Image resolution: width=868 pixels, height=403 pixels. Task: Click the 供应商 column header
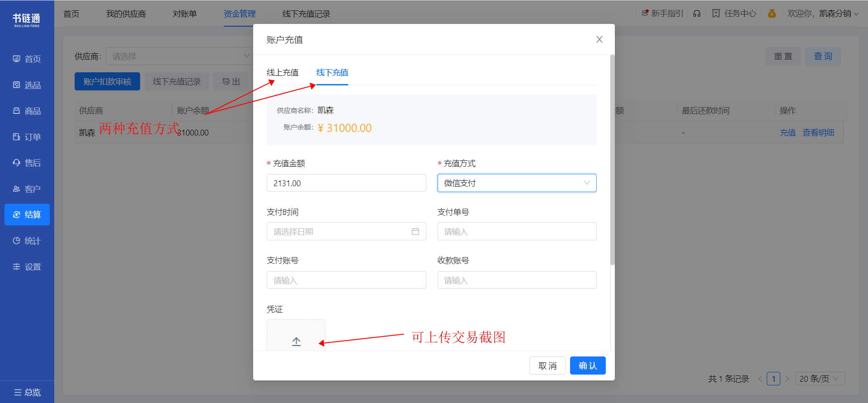[x=91, y=111]
